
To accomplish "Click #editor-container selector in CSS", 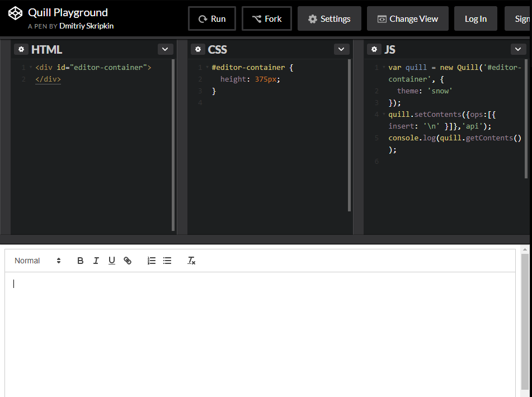I will (248, 67).
